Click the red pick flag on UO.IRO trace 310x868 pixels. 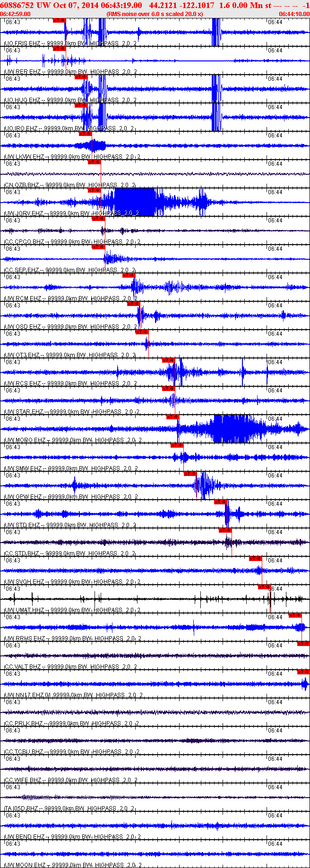tap(81, 105)
